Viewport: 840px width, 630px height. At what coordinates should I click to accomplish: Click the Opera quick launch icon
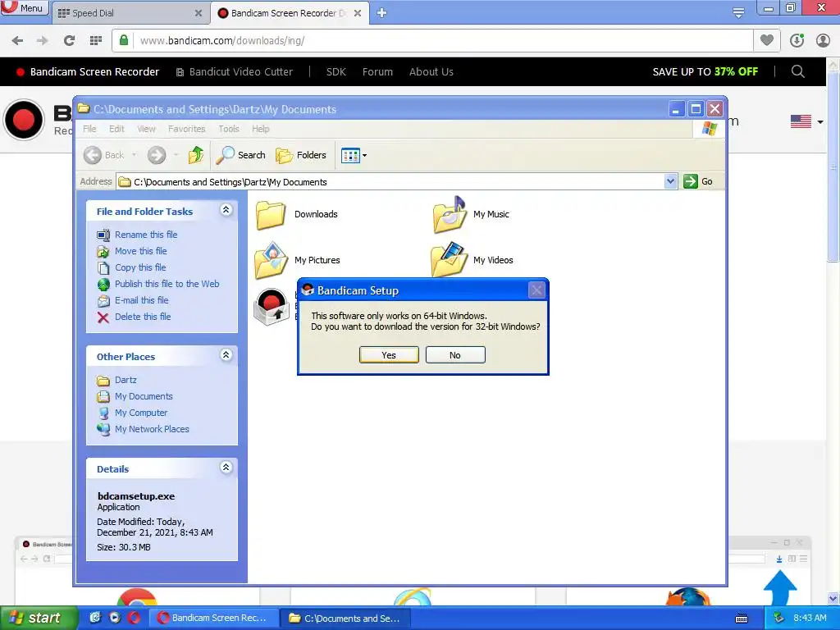point(134,618)
